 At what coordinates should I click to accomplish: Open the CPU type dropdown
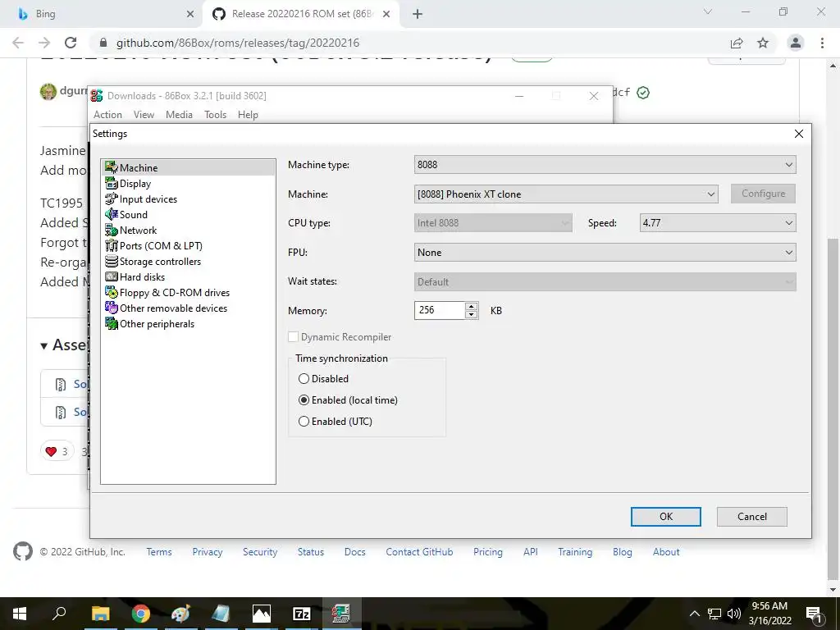[x=493, y=223]
